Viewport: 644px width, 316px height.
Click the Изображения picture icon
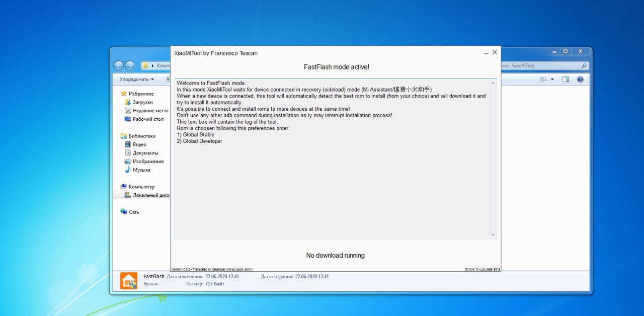click(x=128, y=162)
